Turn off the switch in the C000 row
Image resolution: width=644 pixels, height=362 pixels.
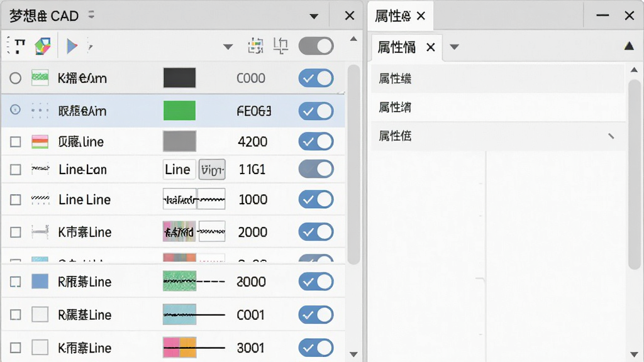click(x=316, y=78)
